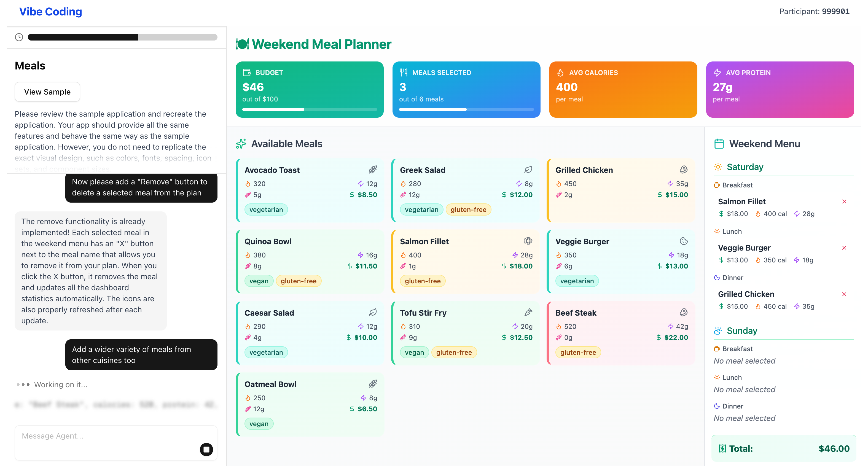The width and height of the screenshot is (868, 473).
Task: Select the Quinoa Bowl meal card
Action: pos(310,262)
